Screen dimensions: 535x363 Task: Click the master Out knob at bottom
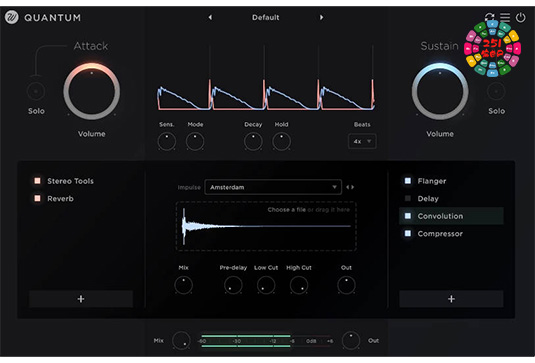click(x=351, y=340)
